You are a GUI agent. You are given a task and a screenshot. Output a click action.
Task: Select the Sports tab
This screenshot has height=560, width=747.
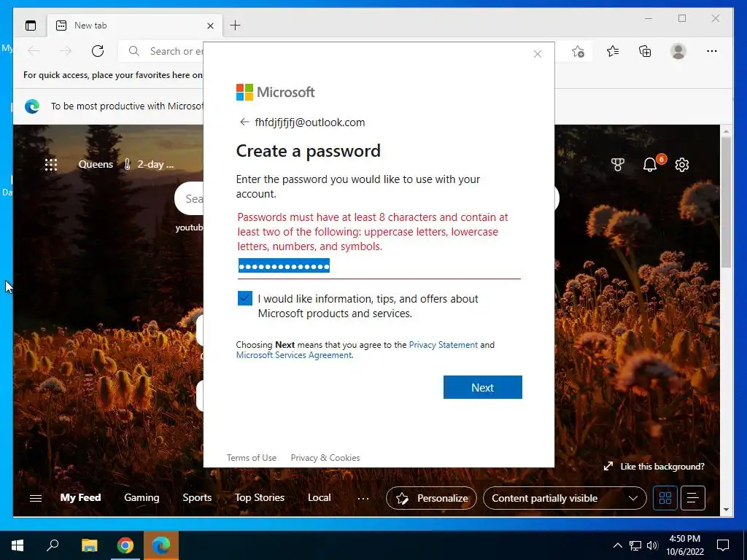pos(197,497)
